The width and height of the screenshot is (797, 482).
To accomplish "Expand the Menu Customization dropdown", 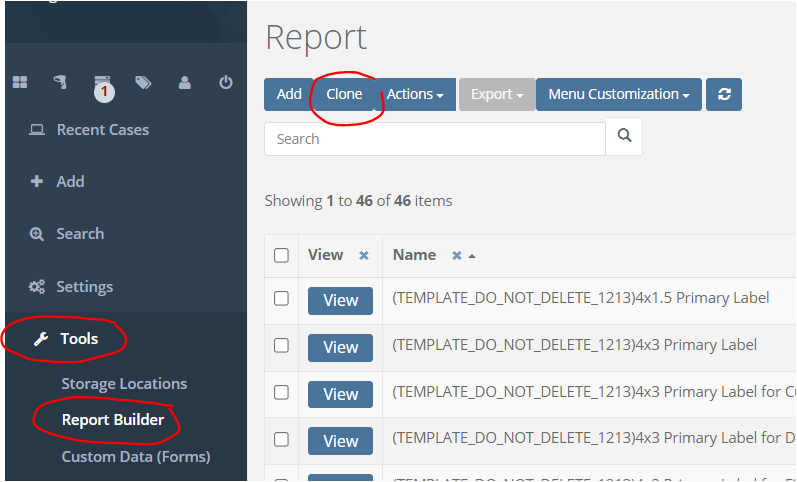I will (x=619, y=95).
